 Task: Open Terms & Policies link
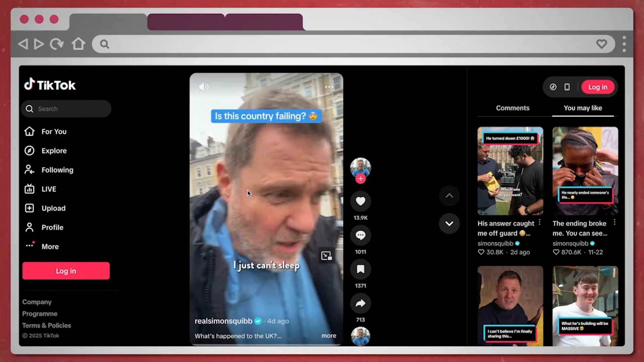coord(47,325)
